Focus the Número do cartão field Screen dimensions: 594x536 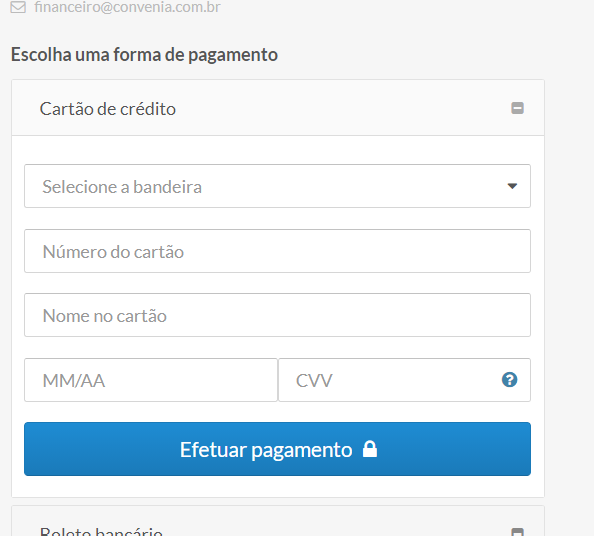point(277,251)
